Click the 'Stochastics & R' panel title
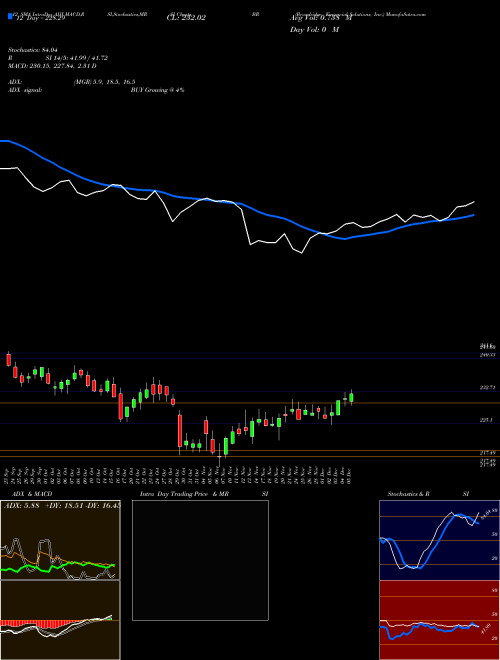This screenshot has height=660, width=500. pyautogui.click(x=409, y=494)
